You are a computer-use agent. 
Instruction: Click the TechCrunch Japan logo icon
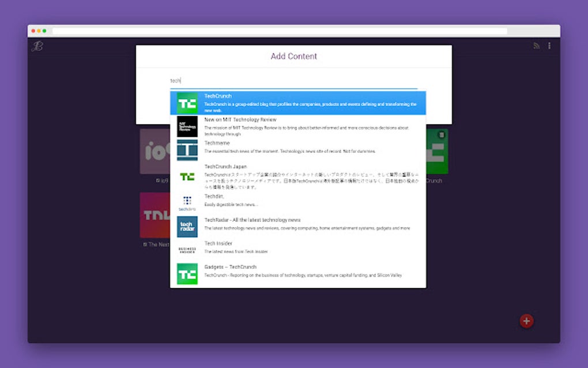187,176
